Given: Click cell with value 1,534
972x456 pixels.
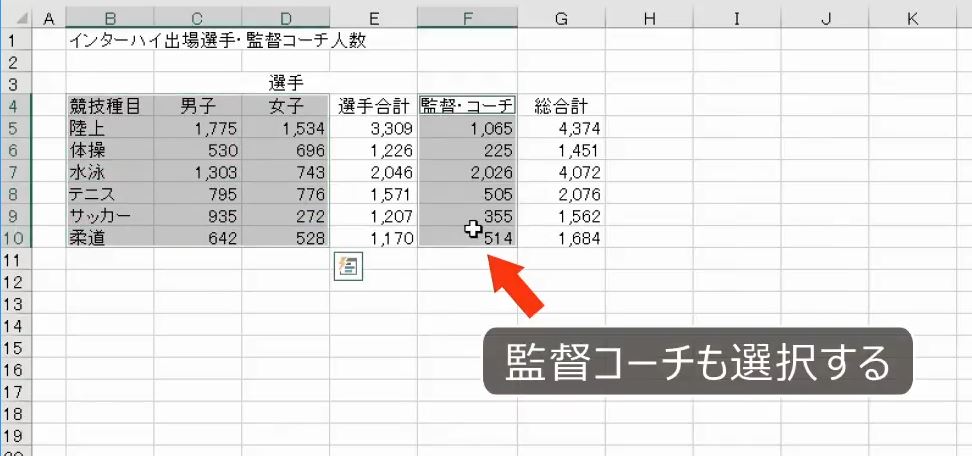Looking at the screenshot, I should (286, 128).
